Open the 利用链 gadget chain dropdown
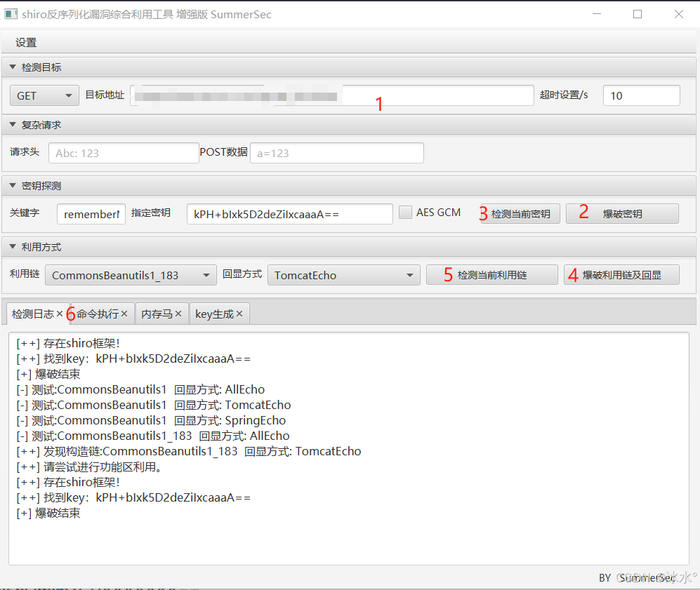 tap(207, 274)
